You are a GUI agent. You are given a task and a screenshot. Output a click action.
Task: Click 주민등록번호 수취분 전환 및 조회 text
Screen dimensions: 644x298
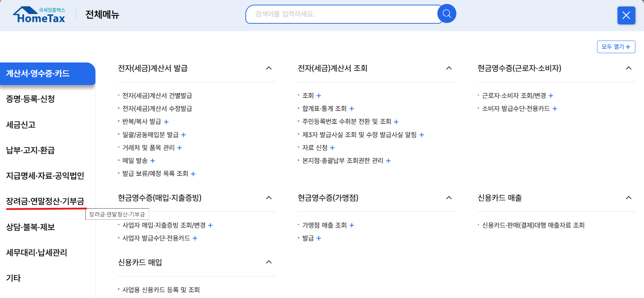tap(347, 121)
